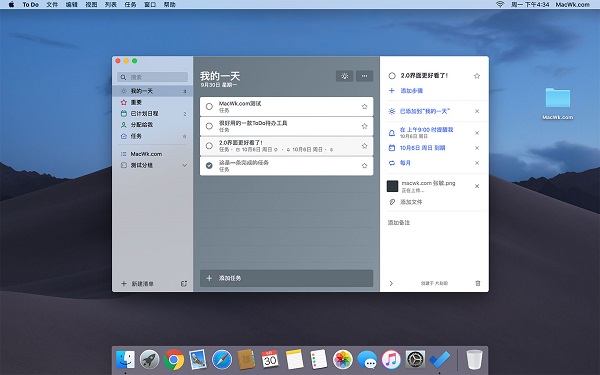
Task: Complete the 很好用的一款ToDo待办工具 task circle
Action: point(209,126)
